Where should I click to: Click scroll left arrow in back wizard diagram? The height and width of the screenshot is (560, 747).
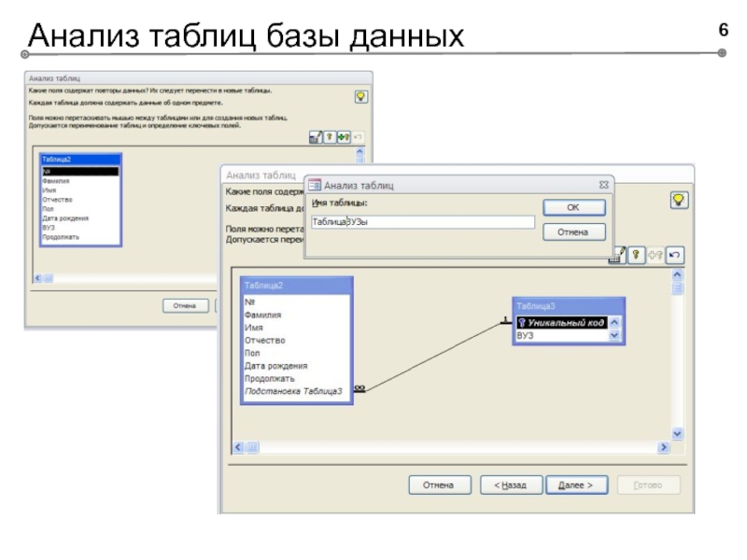(37, 278)
